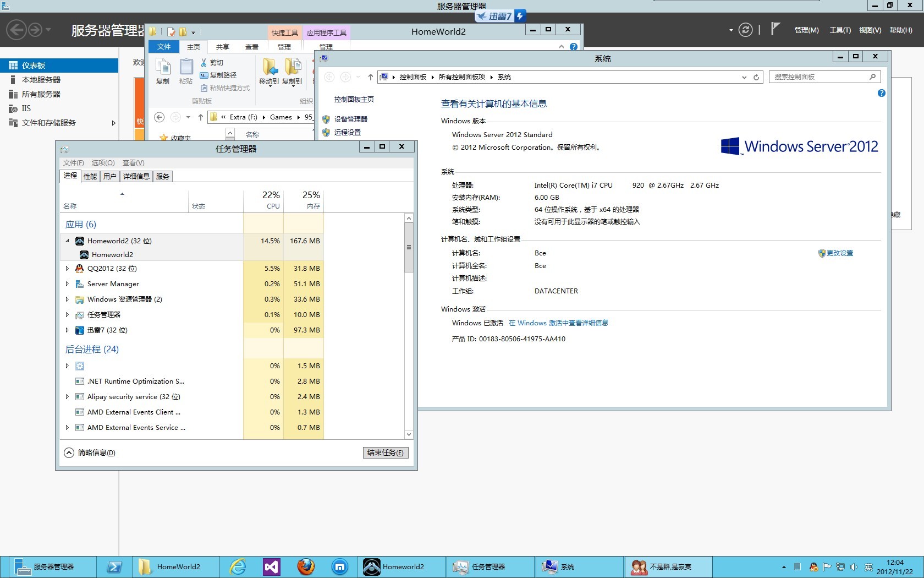
Task: Open PowerShell from the taskbar
Action: tap(114, 566)
